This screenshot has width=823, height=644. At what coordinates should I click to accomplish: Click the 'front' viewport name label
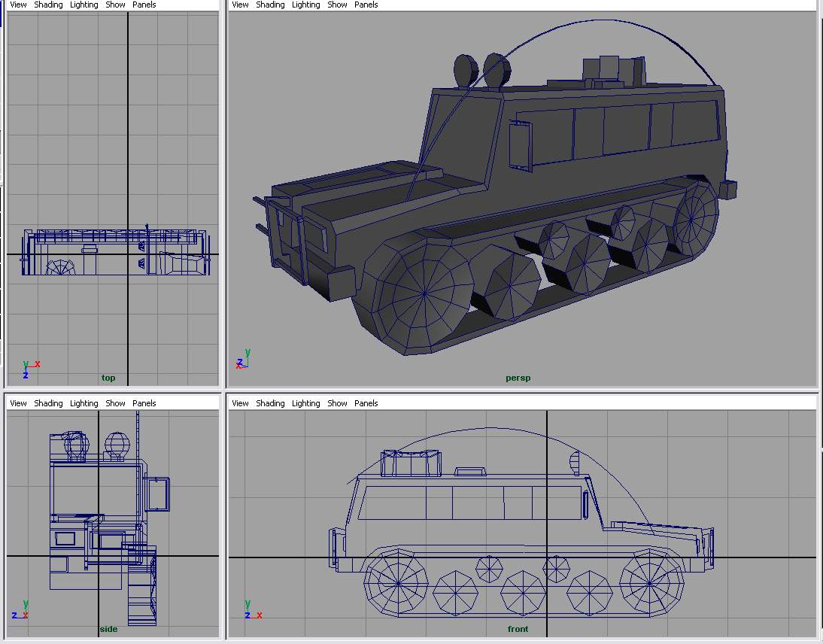pyautogui.click(x=518, y=629)
